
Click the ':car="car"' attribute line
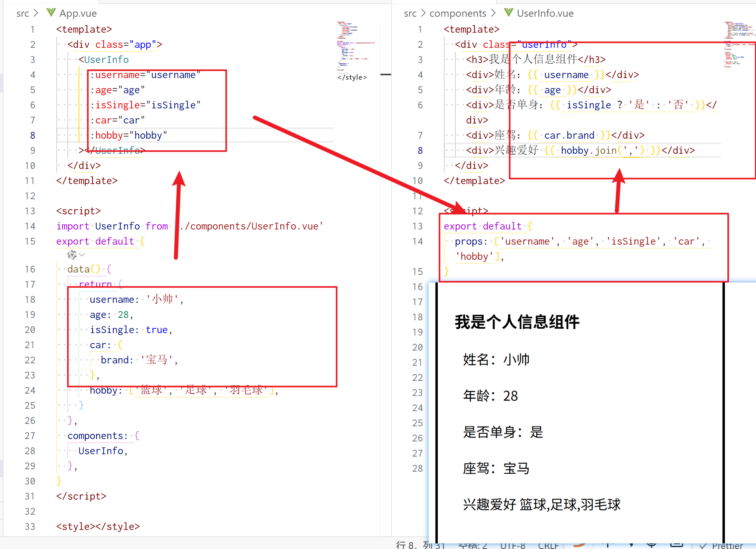point(118,120)
